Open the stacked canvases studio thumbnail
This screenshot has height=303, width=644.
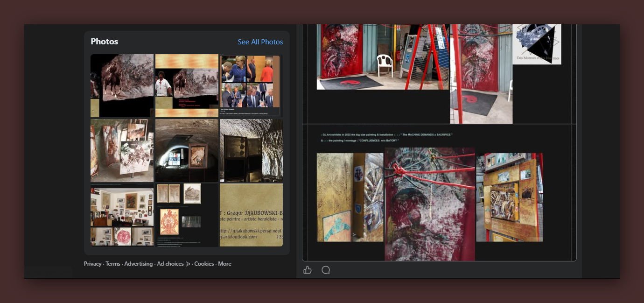[x=122, y=150]
